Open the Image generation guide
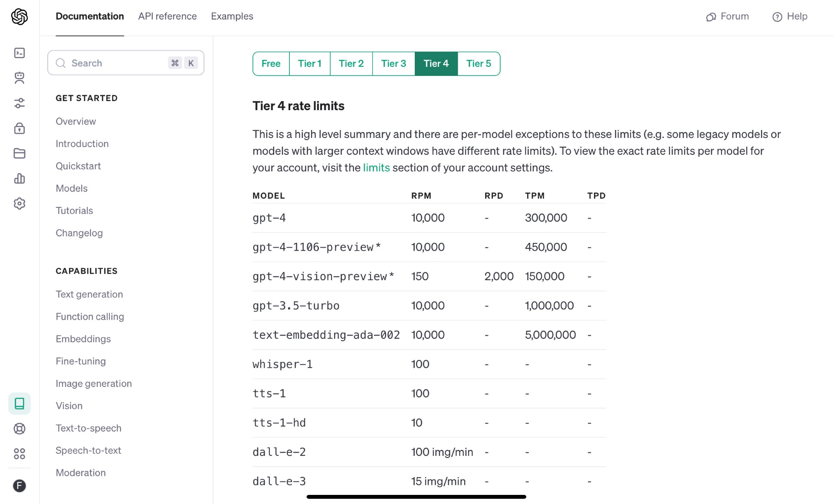The width and height of the screenshot is (833, 504). 94,384
